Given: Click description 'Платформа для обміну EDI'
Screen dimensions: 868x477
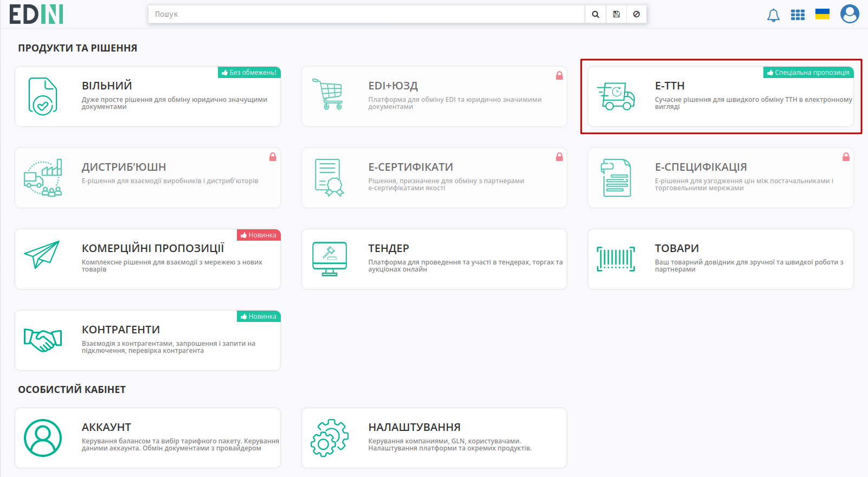Looking at the screenshot, I should [x=455, y=103].
